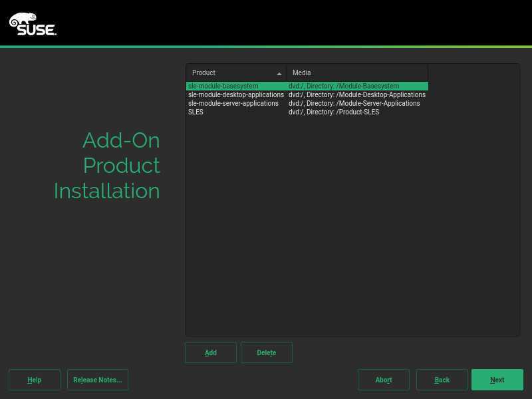The width and height of the screenshot is (532, 399).
Task: Select the sle-module-desktop-applications row
Action: click(307, 94)
